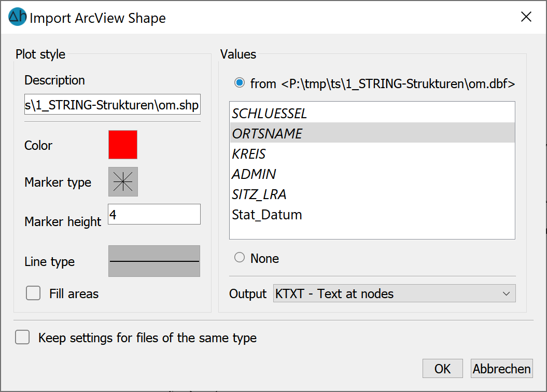Open the line type selector

pyautogui.click(x=154, y=261)
